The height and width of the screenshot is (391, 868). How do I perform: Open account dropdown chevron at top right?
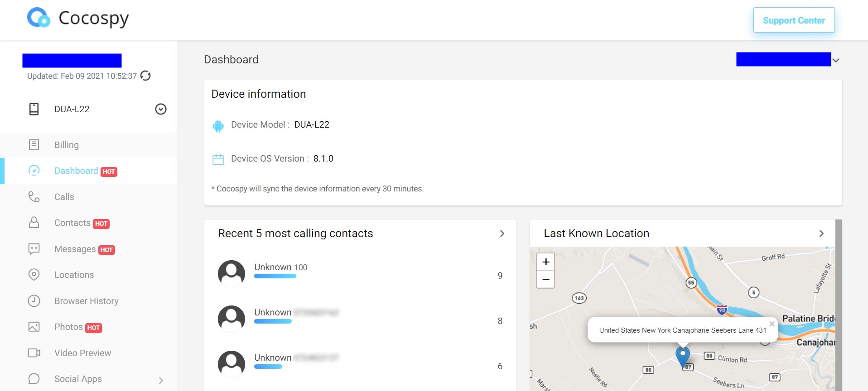click(x=836, y=60)
